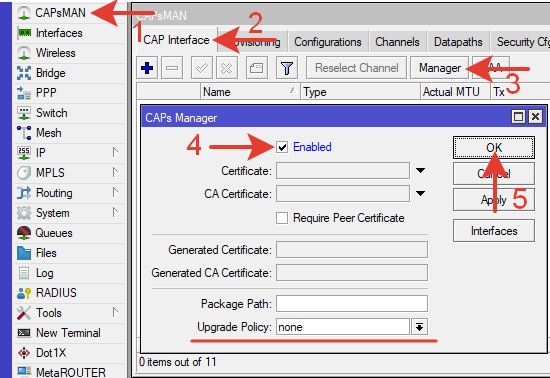Switch to the Configurations tab
Viewport: 550px width, 378px height.
[x=328, y=42]
